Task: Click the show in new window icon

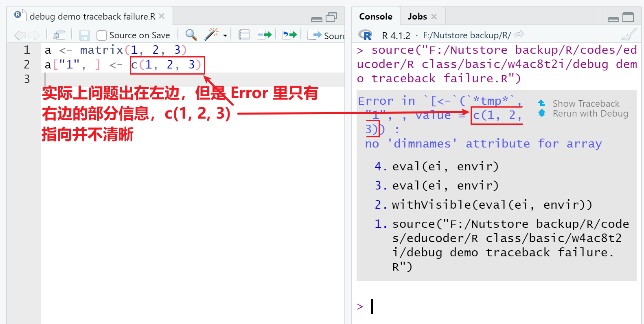Action: point(59,35)
